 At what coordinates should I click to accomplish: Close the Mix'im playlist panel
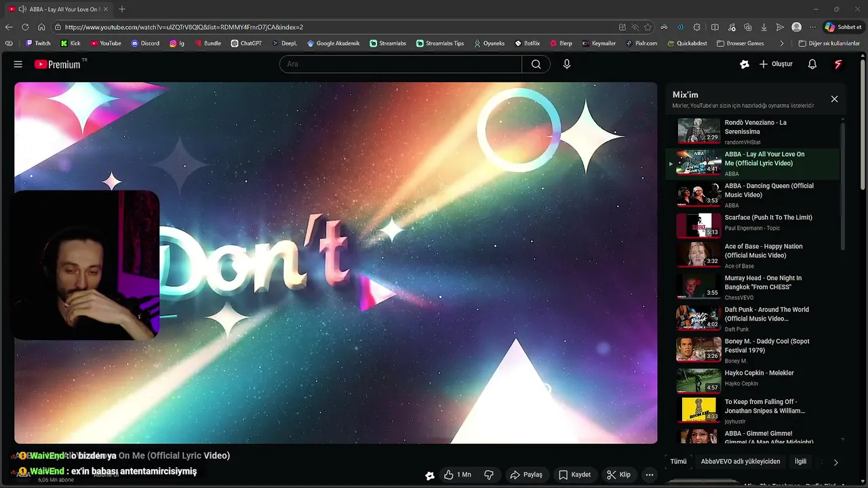click(835, 99)
